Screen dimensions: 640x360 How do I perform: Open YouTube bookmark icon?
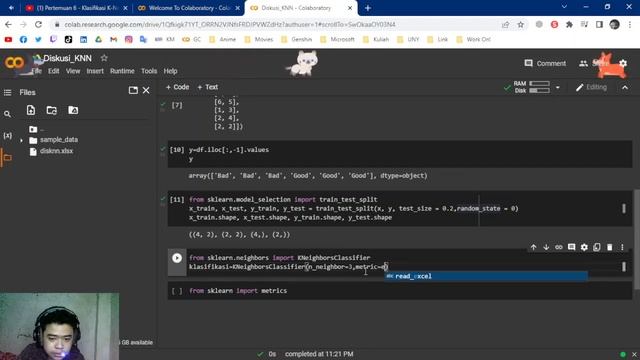8,39
